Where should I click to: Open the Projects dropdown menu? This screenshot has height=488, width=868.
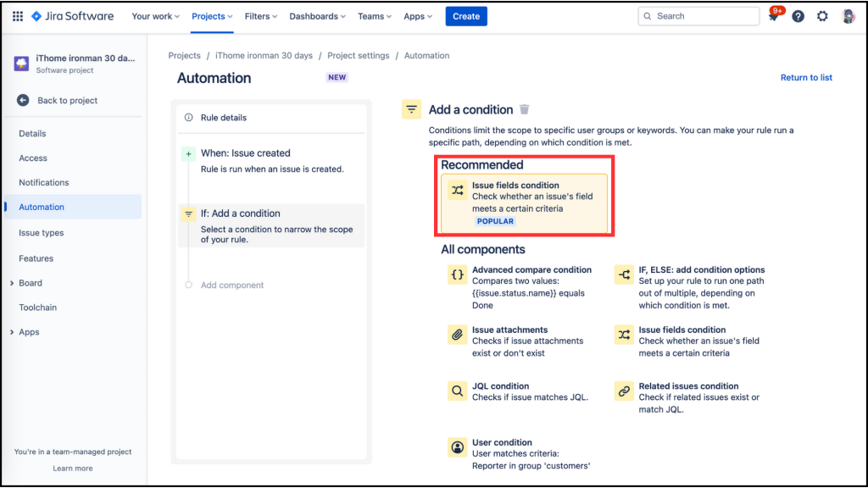pos(212,17)
